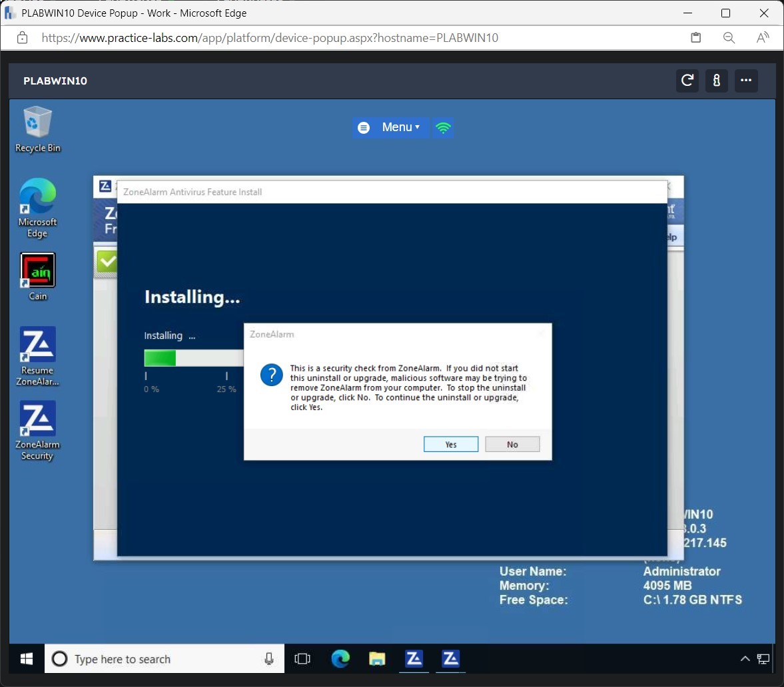Expand the ellipsis options in the lab toolbar
Viewport: 784px width, 687px height.
pyautogui.click(x=746, y=81)
